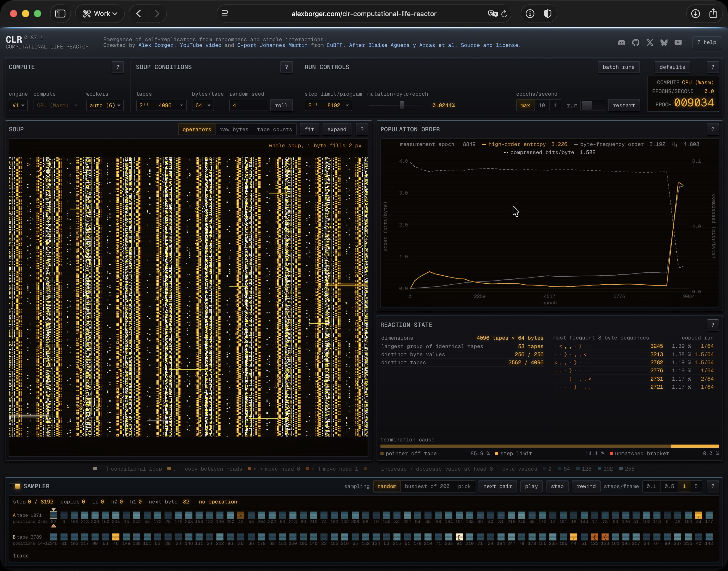The height and width of the screenshot is (571, 728).
Task: Click the browser forward arrow
Action: tap(157, 14)
